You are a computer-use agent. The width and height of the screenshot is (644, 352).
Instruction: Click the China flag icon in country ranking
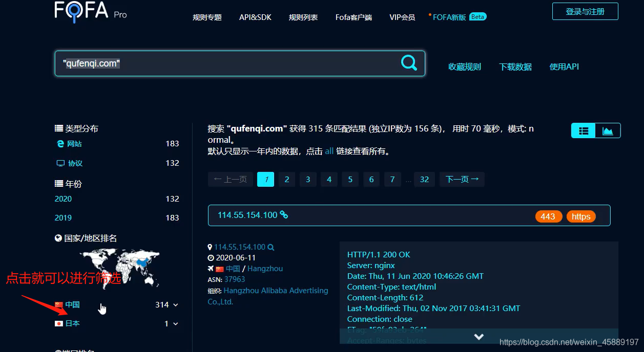(x=59, y=305)
